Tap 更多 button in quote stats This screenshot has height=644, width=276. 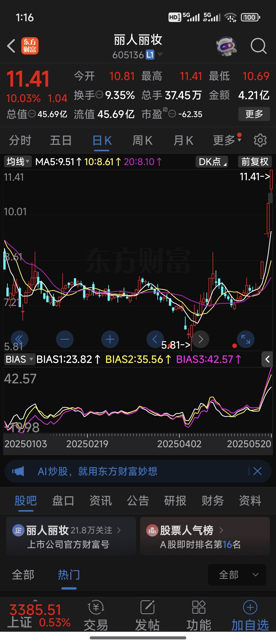(254, 114)
